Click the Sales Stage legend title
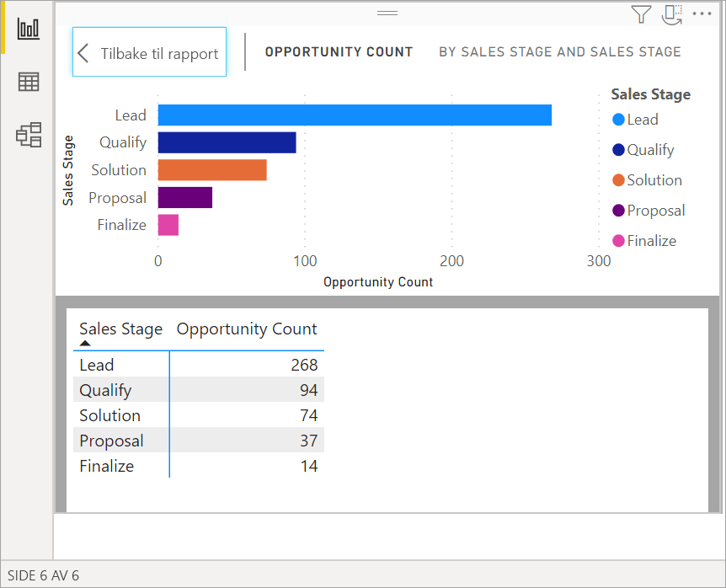Image resolution: width=726 pixels, height=588 pixels. [x=650, y=94]
